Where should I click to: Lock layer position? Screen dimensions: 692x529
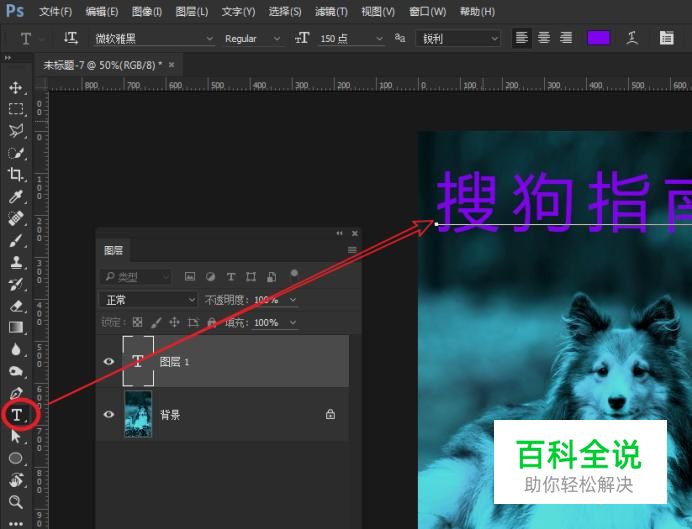point(174,323)
